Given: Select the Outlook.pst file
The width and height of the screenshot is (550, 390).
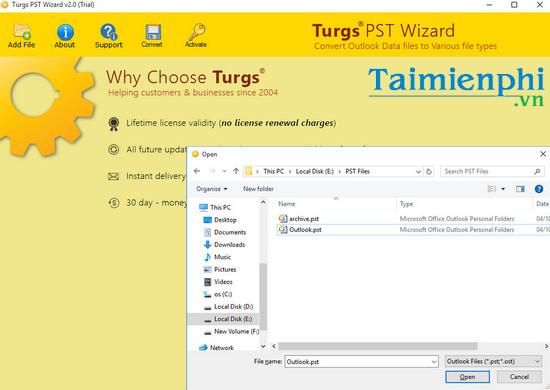Looking at the screenshot, I should 300,230.
